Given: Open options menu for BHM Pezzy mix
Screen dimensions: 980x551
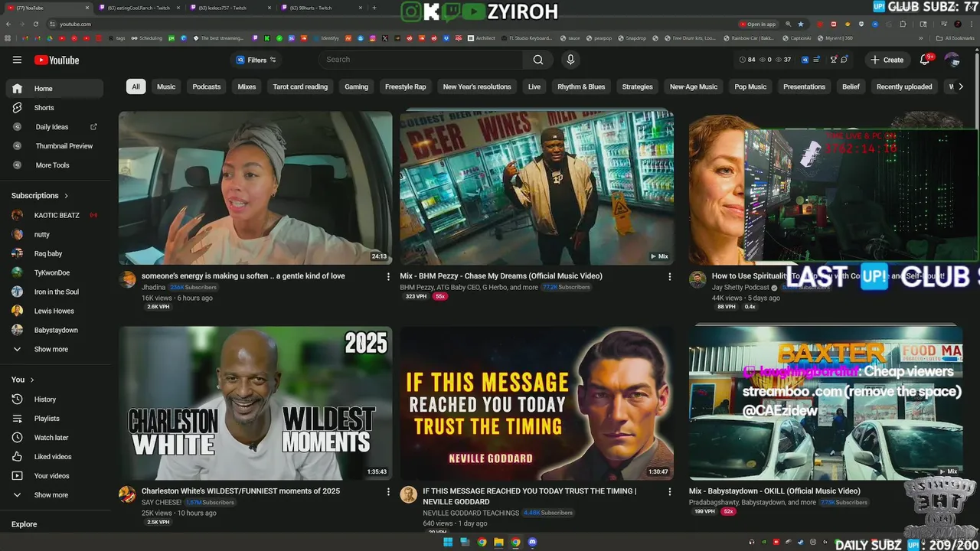Looking at the screenshot, I should [x=670, y=277].
